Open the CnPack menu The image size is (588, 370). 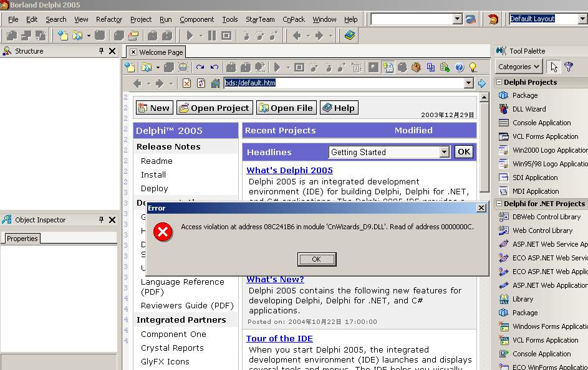294,19
